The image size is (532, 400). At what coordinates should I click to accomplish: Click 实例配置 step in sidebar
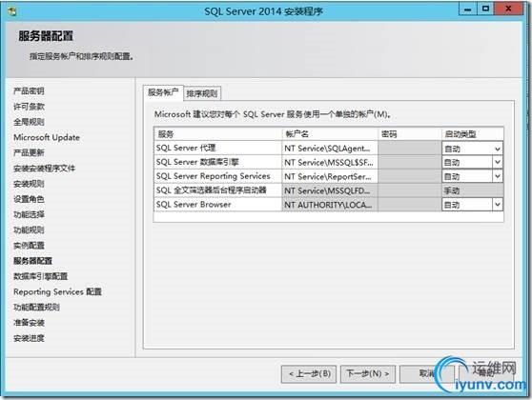click(29, 246)
